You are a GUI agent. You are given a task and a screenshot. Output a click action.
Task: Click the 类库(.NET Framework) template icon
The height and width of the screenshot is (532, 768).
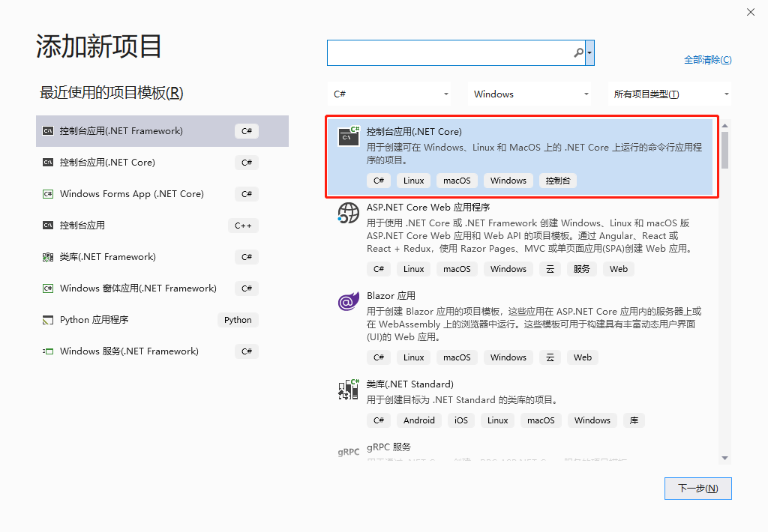(47, 256)
